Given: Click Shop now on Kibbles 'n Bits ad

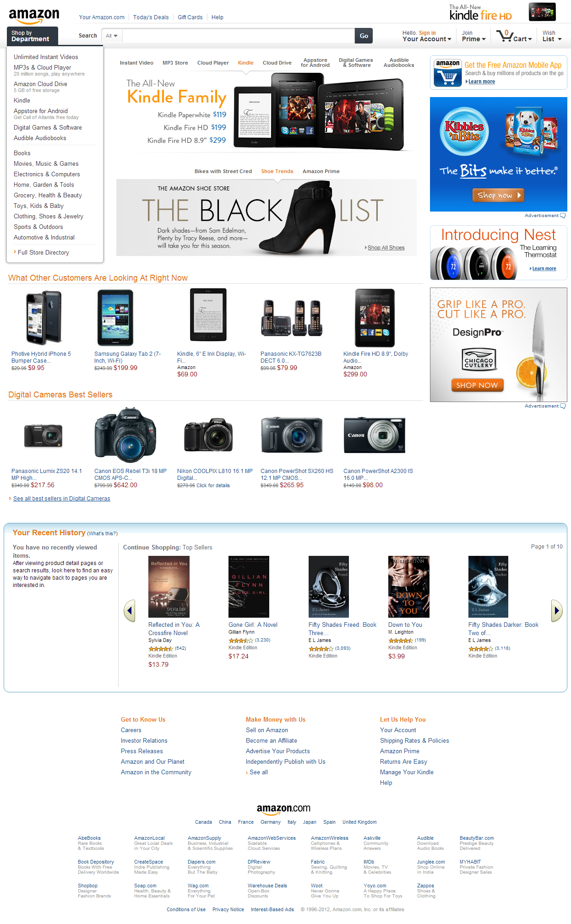Looking at the screenshot, I should pos(498,195).
